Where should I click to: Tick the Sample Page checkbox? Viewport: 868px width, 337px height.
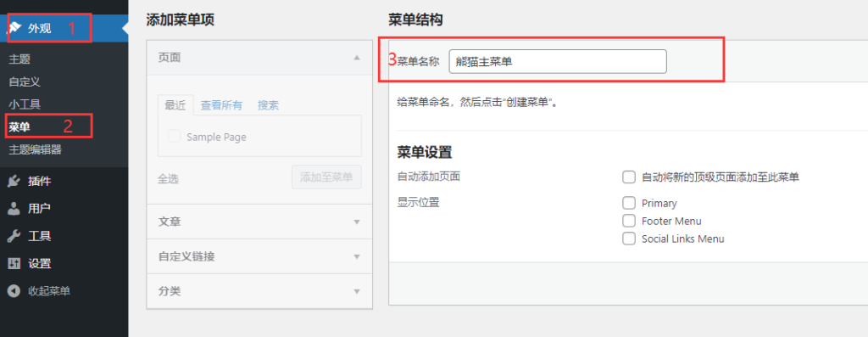point(175,137)
